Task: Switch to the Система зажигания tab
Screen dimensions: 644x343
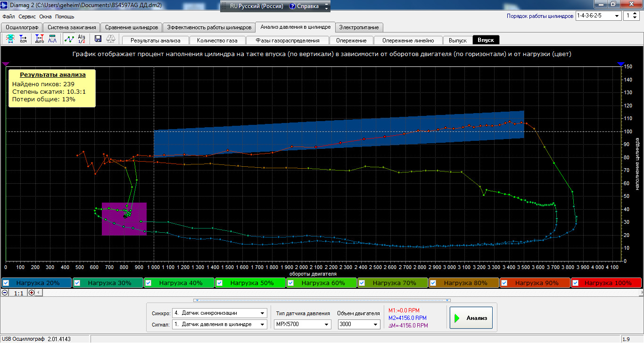Action: pos(72,27)
